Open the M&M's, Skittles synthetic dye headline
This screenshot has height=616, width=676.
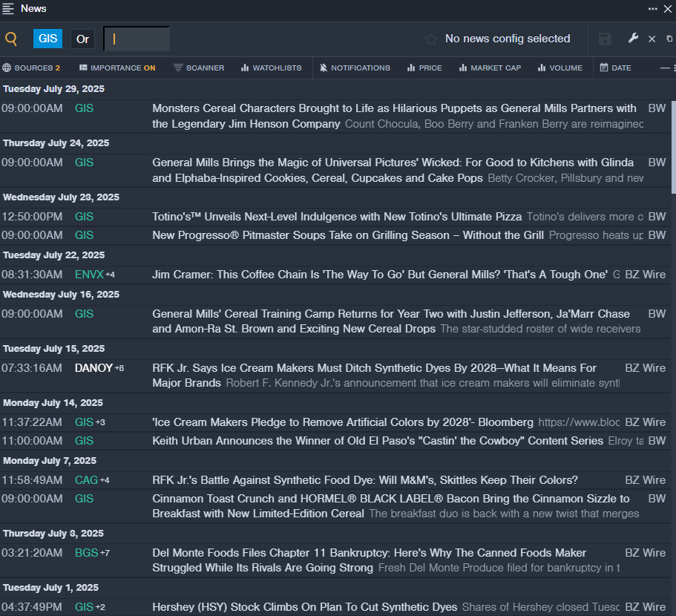tap(365, 479)
